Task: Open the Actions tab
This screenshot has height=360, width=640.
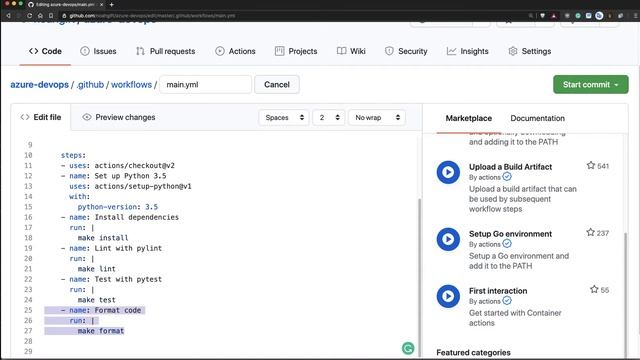Action: tap(235, 51)
